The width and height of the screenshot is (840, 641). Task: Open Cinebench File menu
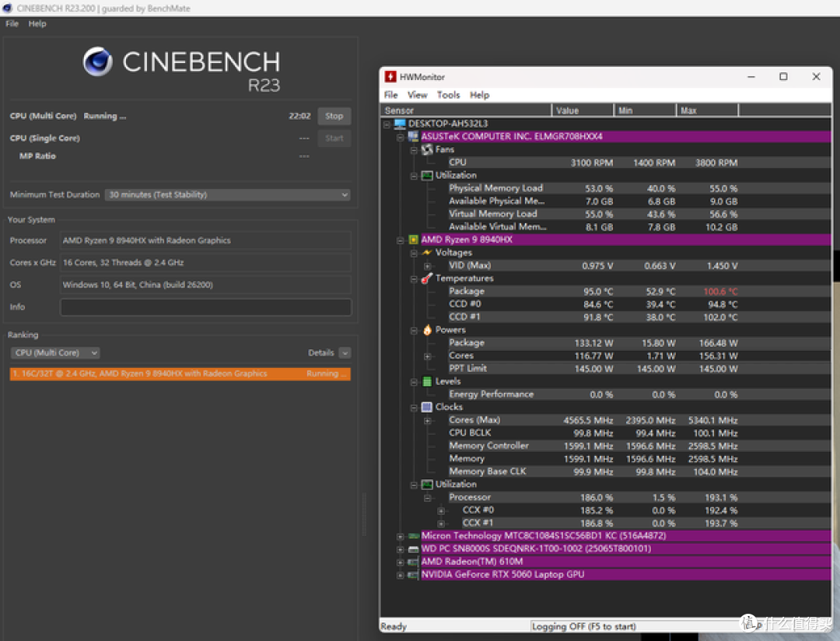12,23
